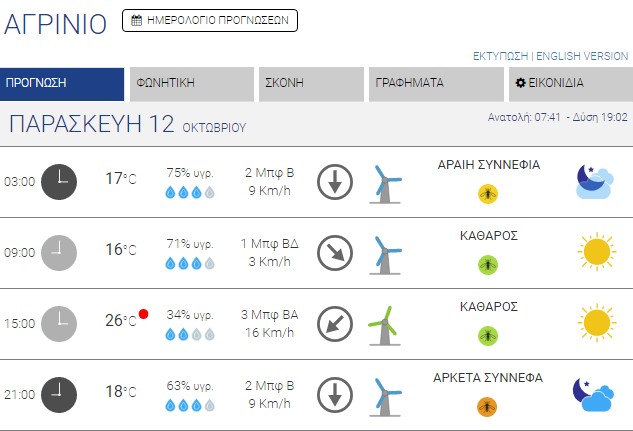Click the ΕΚΤΥΠΩΣΗ print link

click(501, 56)
